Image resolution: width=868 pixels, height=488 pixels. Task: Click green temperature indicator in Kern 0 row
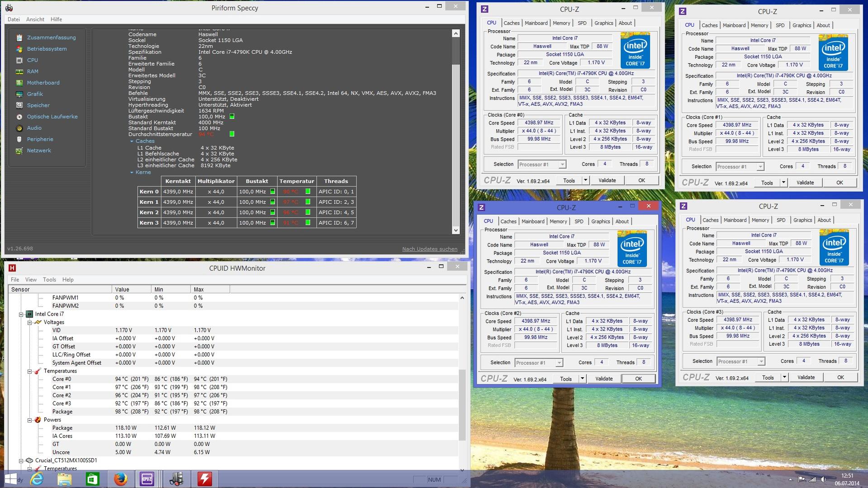point(308,191)
